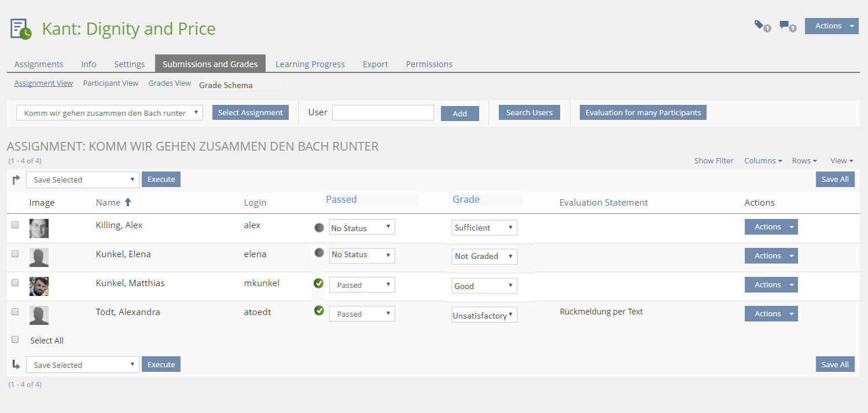Open the assignment selection dropdown
Viewport: 868px width, 413px height.
(109, 113)
